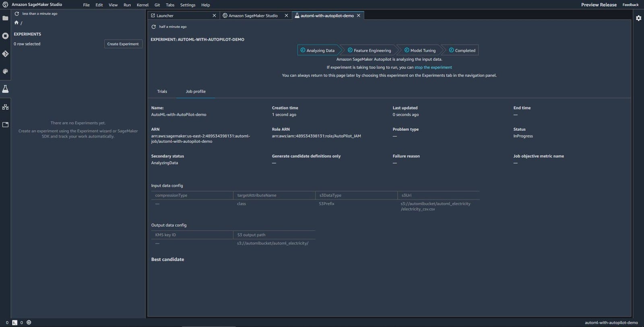Viewport: 644px width, 327px height.
Task: Click the Best candidate heading
Action: point(167,259)
